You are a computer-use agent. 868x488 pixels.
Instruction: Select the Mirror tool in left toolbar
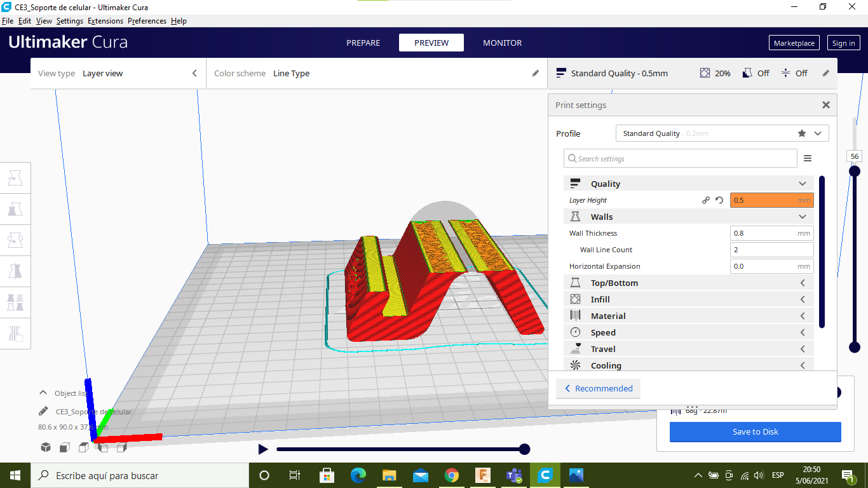[15, 271]
